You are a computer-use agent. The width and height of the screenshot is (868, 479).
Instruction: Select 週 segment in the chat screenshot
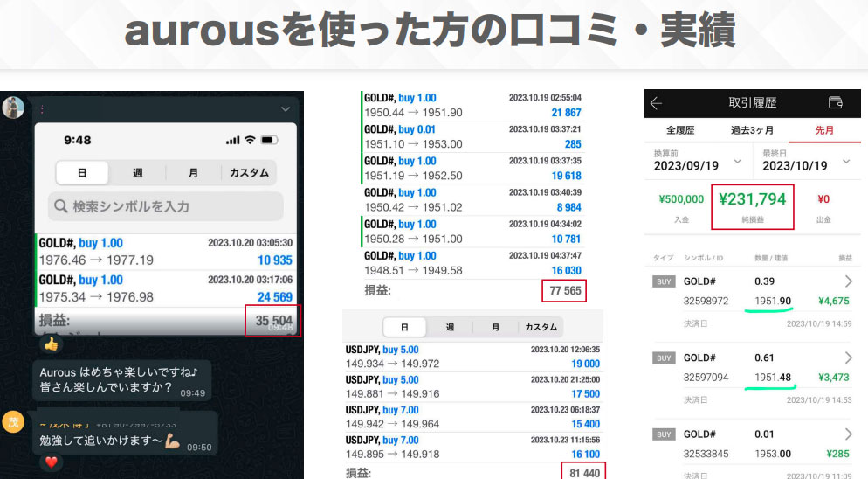pos(138,173)
